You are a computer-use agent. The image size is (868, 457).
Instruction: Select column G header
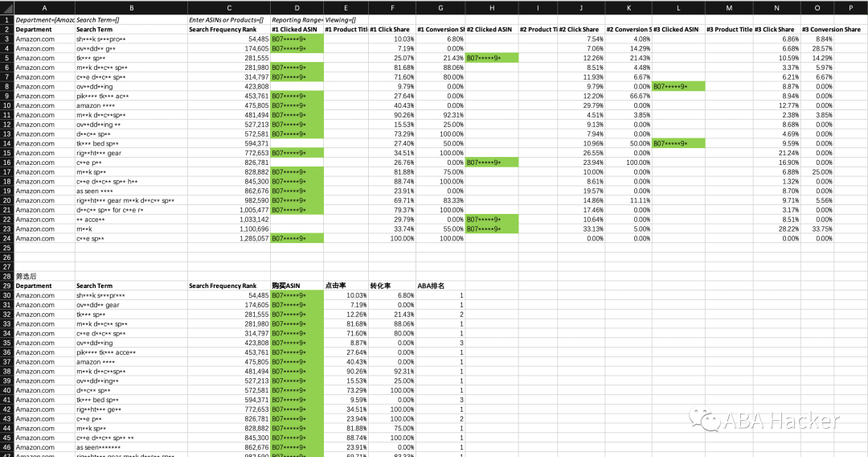tap(440, 8)
